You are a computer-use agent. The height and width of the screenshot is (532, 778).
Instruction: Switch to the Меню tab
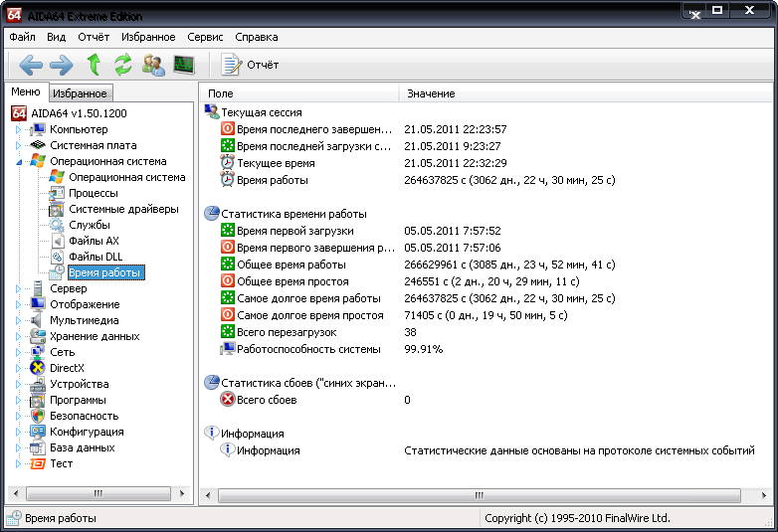26,91
